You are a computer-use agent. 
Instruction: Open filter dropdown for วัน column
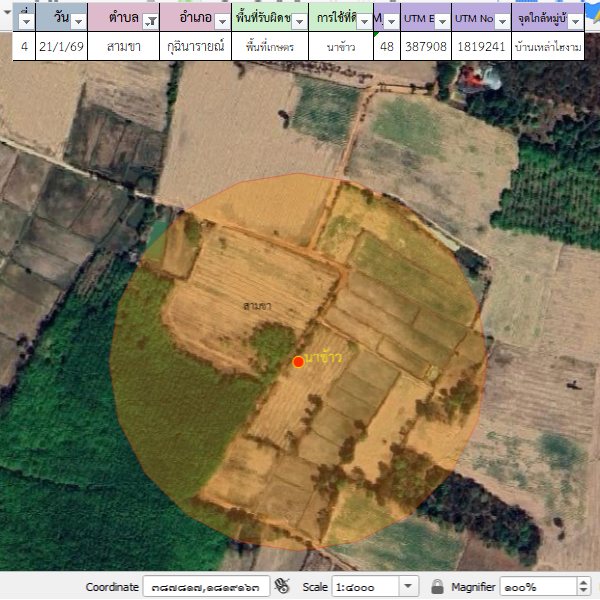(78, 21)
